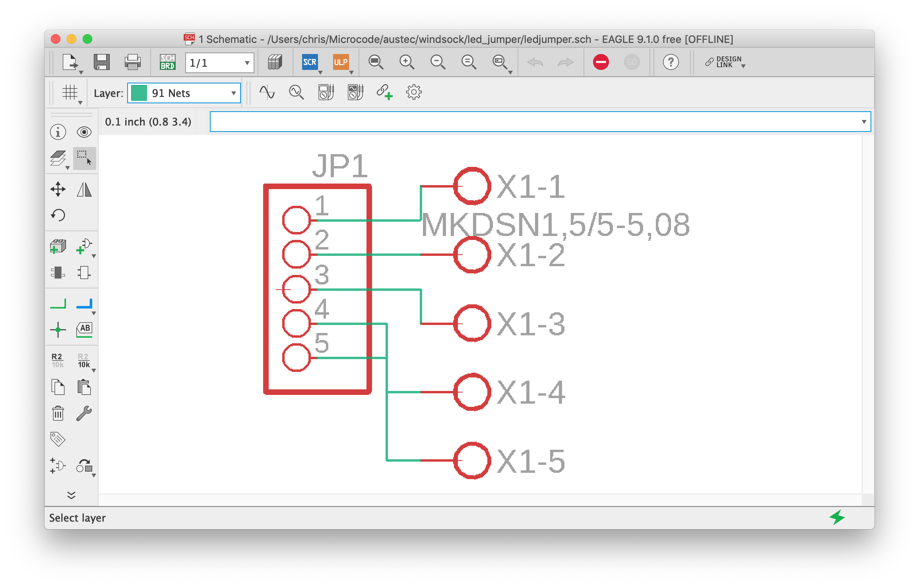Screen dimensions: 919x588
Task: Open the sheet selector 1/1 dropdown
Action: [x=219, y=63]
